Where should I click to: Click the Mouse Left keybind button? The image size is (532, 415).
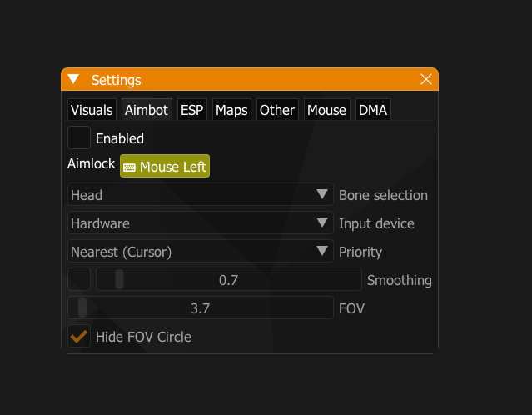[x=165, y=166]
